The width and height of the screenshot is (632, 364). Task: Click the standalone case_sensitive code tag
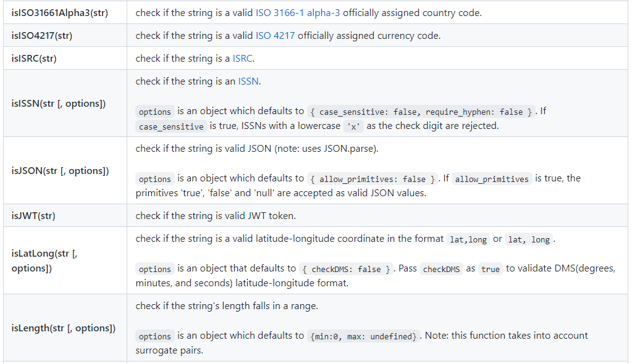pos(171,126)
